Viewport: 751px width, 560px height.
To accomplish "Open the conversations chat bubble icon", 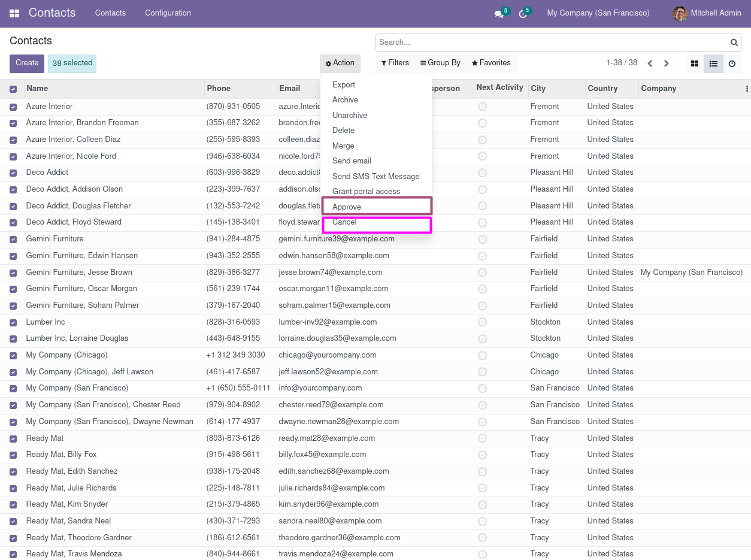I will click(499, 14).
